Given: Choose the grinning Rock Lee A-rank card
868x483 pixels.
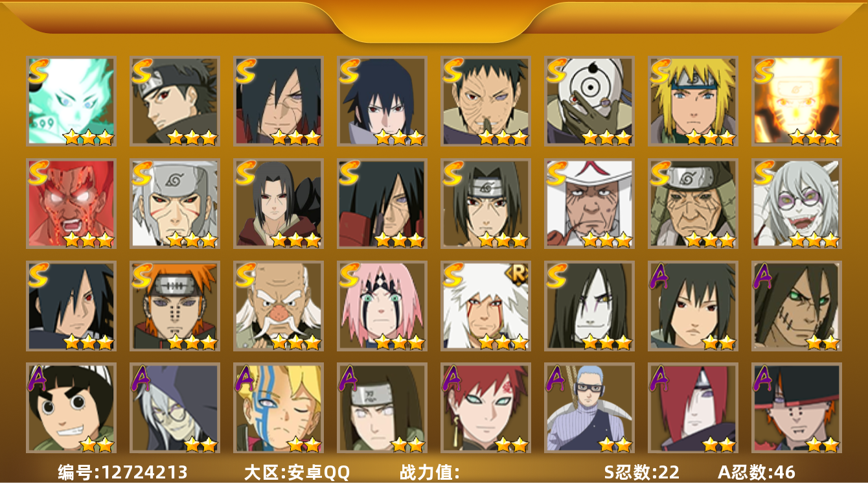Looking at the screenshot, I should click(x=71, y=408).
